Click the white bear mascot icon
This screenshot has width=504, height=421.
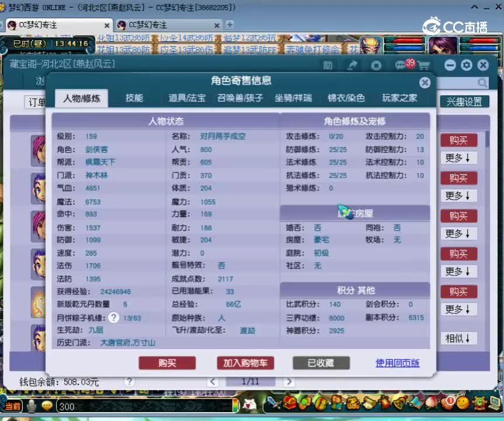(x=250, y=405)
